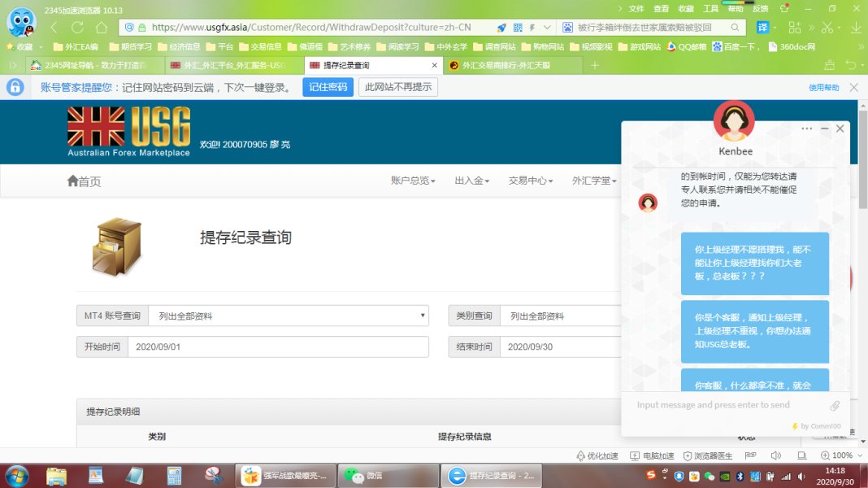Click the browser back arrow
The width and height of the screenshot is (868, 488).
point(54,27)
